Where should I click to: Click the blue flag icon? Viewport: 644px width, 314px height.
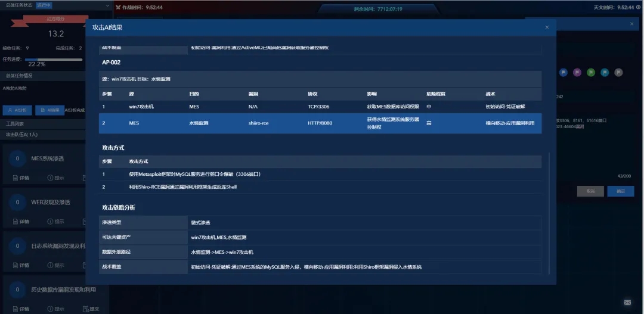pyautogui.click(x=563, y=72)
